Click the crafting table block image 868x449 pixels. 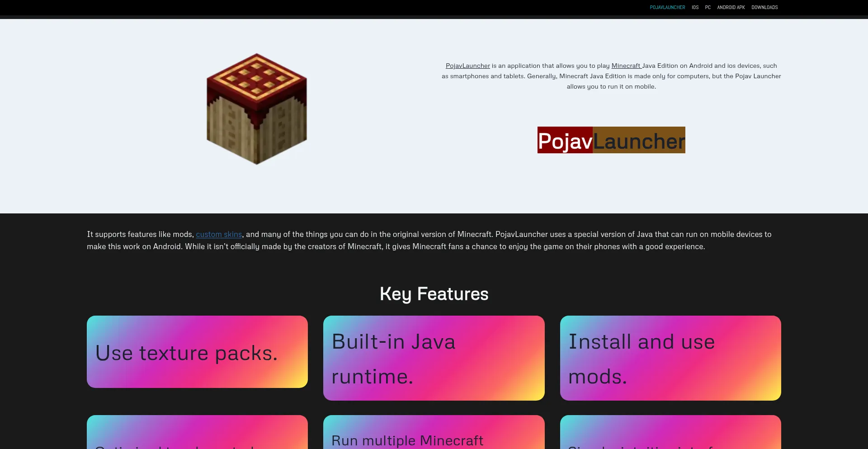coord(257,109)
